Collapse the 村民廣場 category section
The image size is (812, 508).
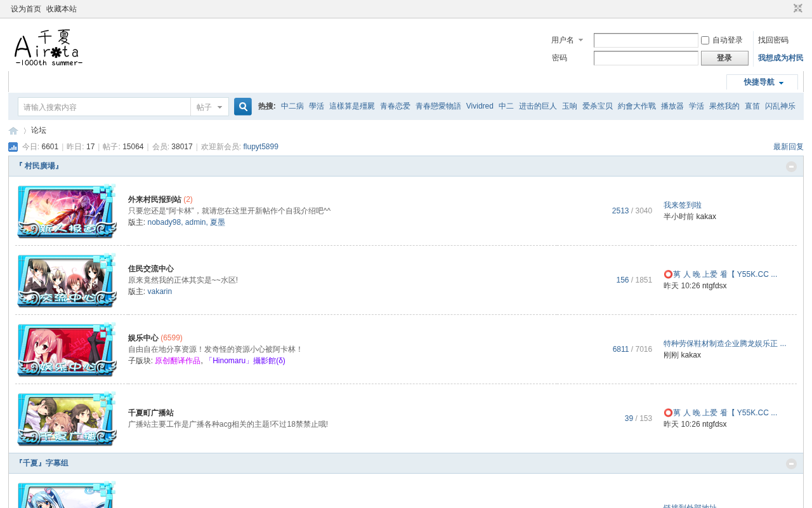(791, 166)
